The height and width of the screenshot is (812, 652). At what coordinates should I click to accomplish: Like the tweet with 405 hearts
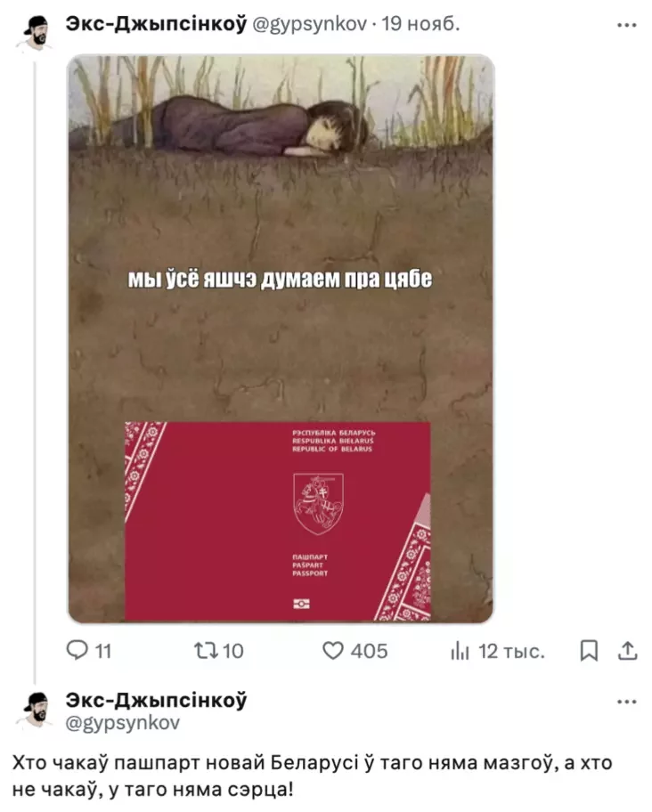tap(333, 651)
